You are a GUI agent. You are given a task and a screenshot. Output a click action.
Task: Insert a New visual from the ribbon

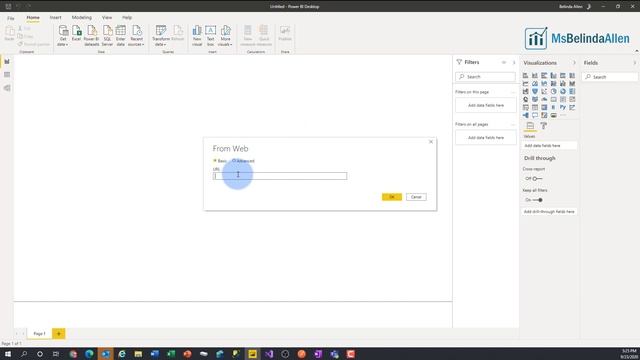click(197, 36)
